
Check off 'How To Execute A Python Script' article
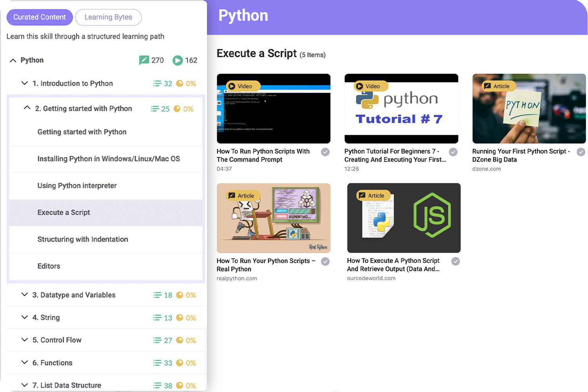coord(456,261)
